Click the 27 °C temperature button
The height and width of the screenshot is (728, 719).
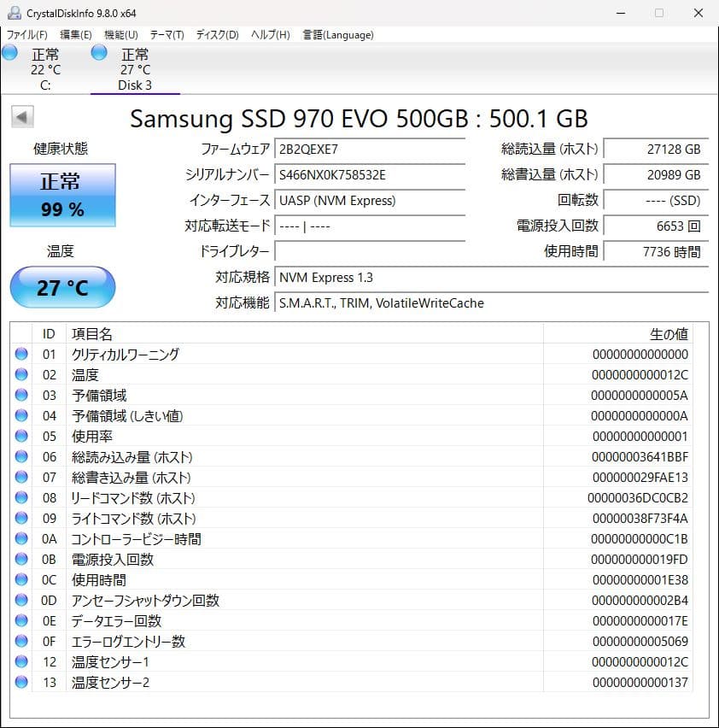(62, 287)
